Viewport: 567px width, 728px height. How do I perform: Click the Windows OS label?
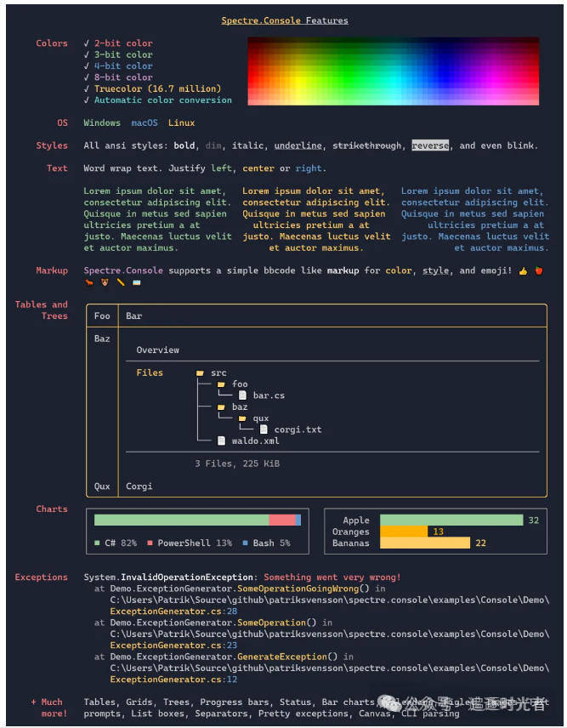[x=102, y=123]
